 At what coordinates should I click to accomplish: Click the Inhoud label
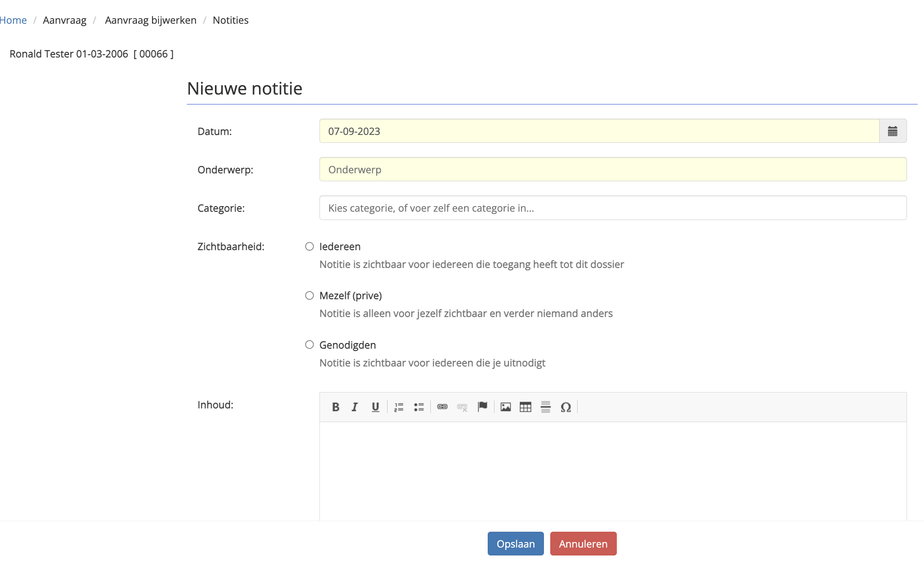tap(215, 405)
